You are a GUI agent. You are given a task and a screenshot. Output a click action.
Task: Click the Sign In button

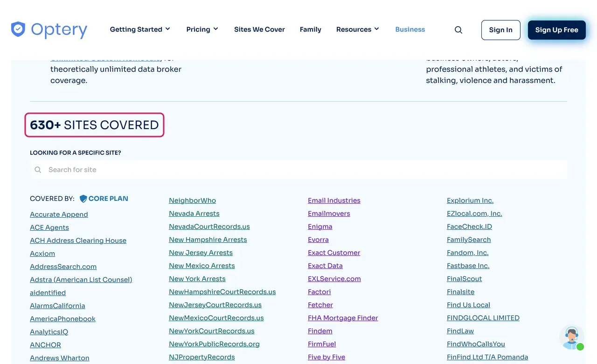pos(501,30)
